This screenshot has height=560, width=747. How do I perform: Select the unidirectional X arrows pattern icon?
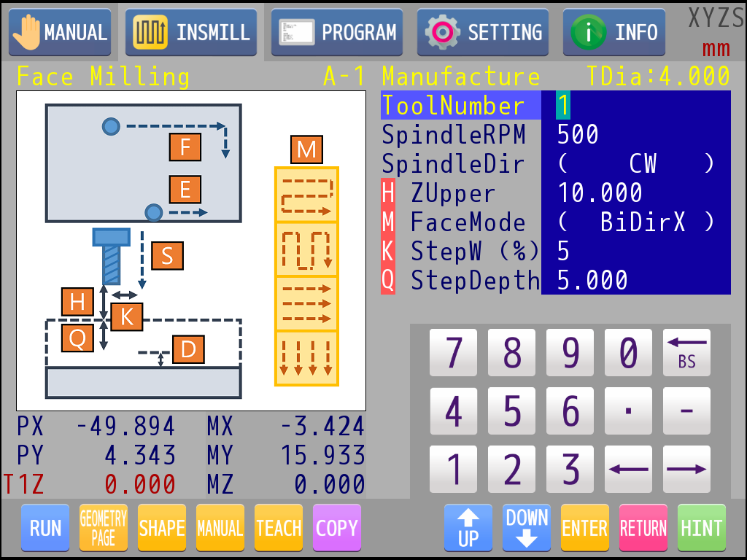[x=306, y=304]
